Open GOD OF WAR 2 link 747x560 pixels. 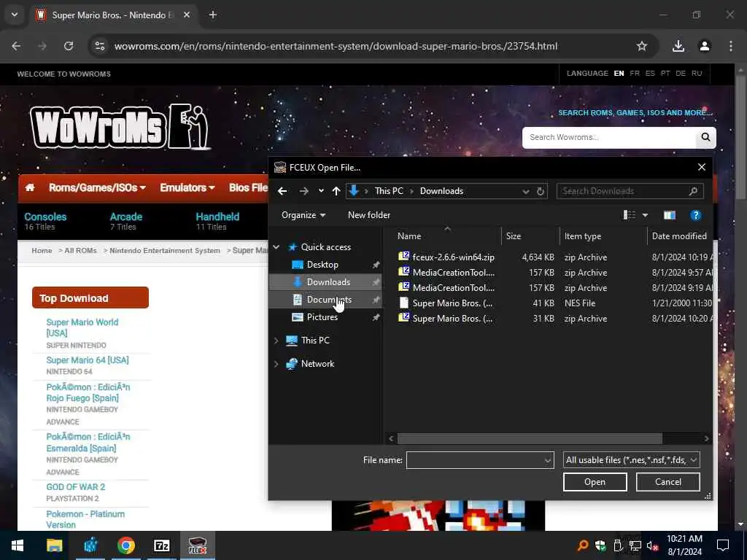coord(76,487)
